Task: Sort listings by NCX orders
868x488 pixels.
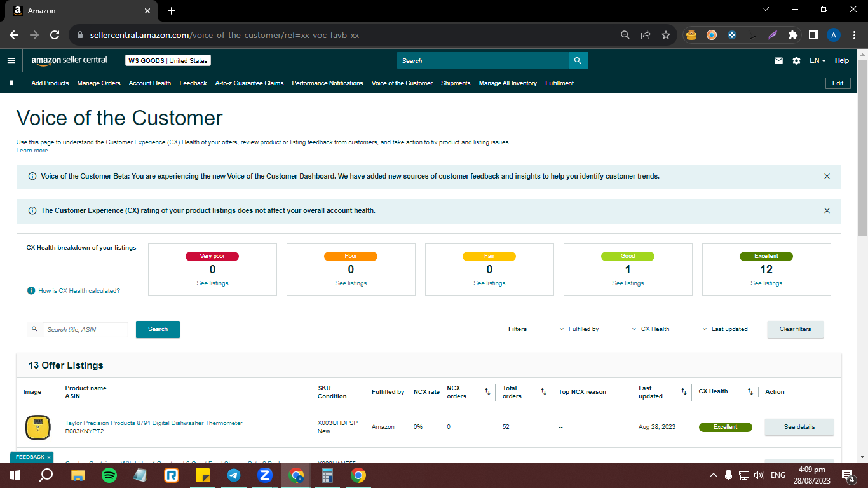Action: [487, 391]
